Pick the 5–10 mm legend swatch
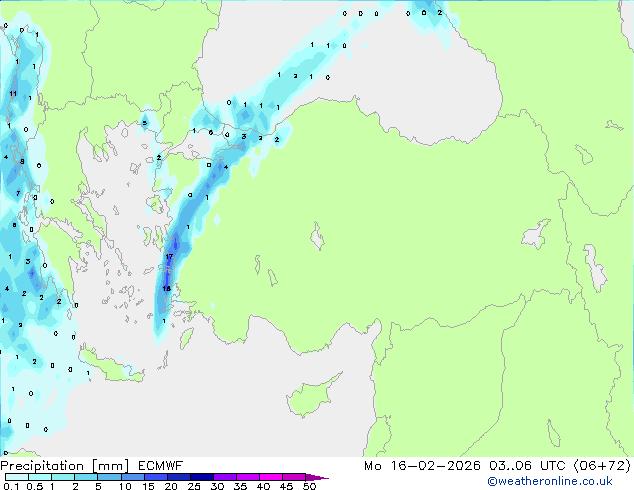Viewport: 634px width, 490px height. [x=109, y=477]
